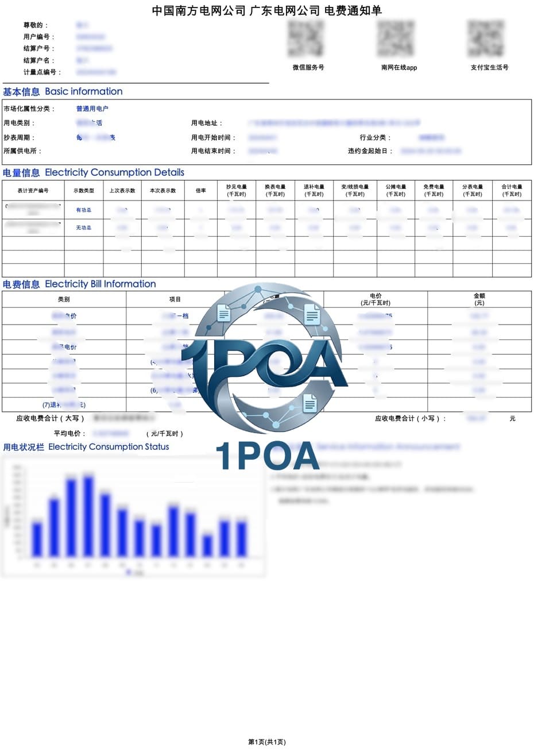
Task: Click the 用电开始时间 label
Action: (214, 138)
